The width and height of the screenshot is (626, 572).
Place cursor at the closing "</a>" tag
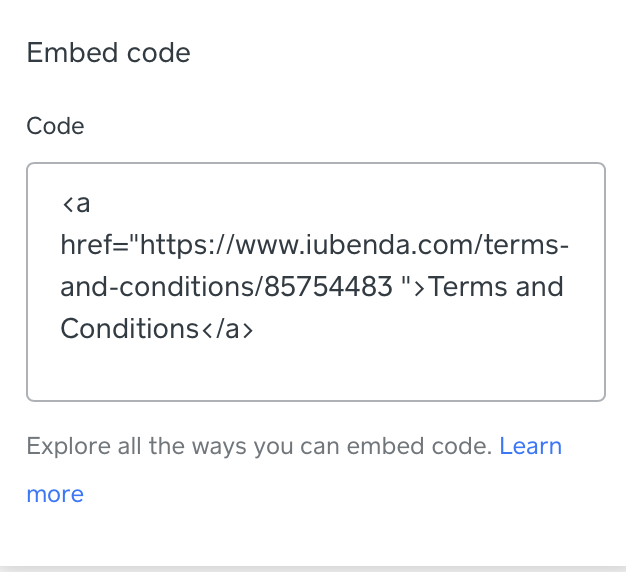pos(229,329)
